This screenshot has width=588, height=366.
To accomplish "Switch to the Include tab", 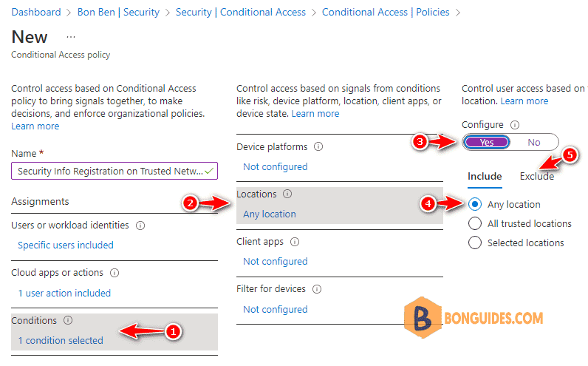I will (x=485, y=177).
